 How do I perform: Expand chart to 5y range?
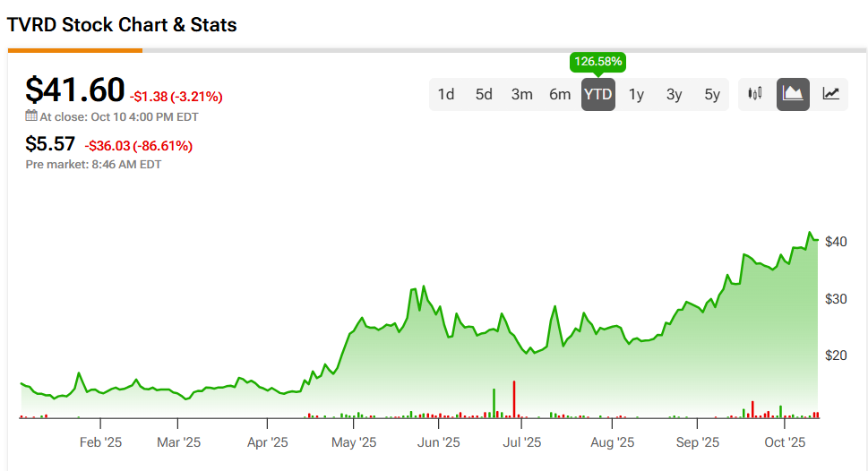pyautogui.click(x=712, y=95)
